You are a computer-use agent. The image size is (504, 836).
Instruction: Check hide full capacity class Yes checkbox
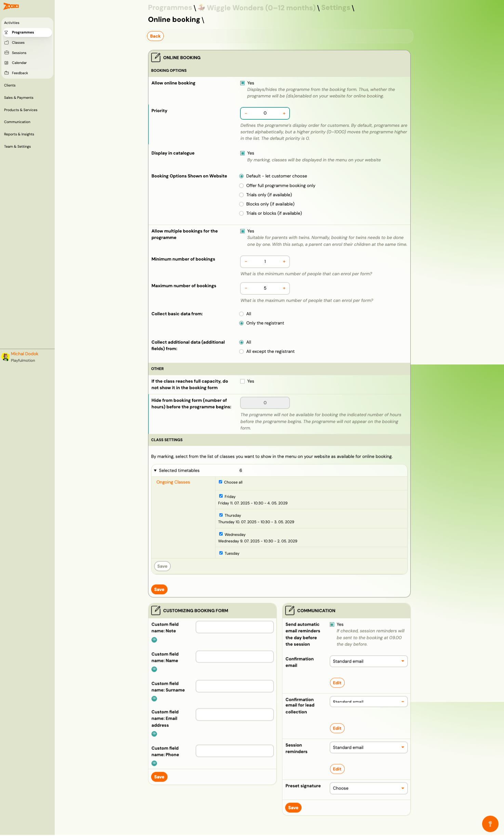(x=242, y=381)
